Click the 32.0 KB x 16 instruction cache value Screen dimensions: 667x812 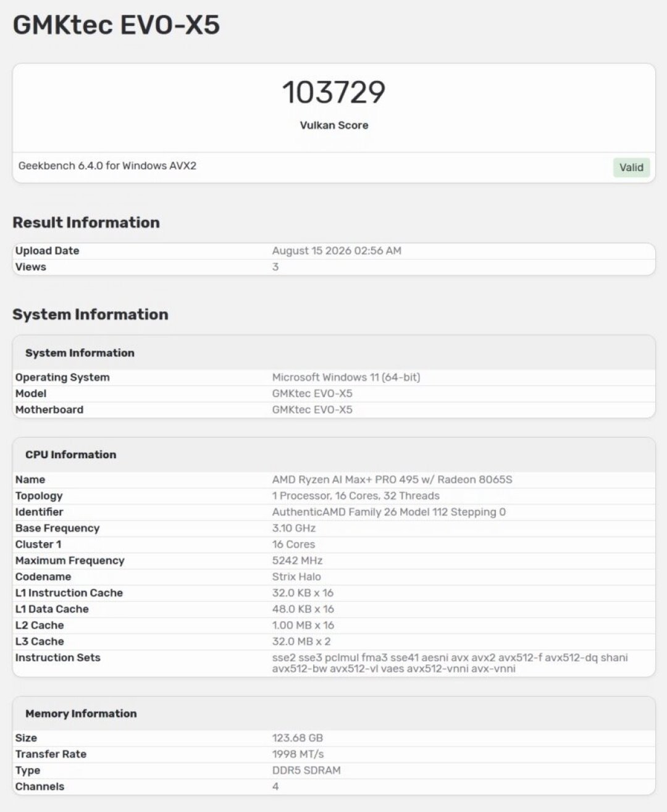point(303,593)
